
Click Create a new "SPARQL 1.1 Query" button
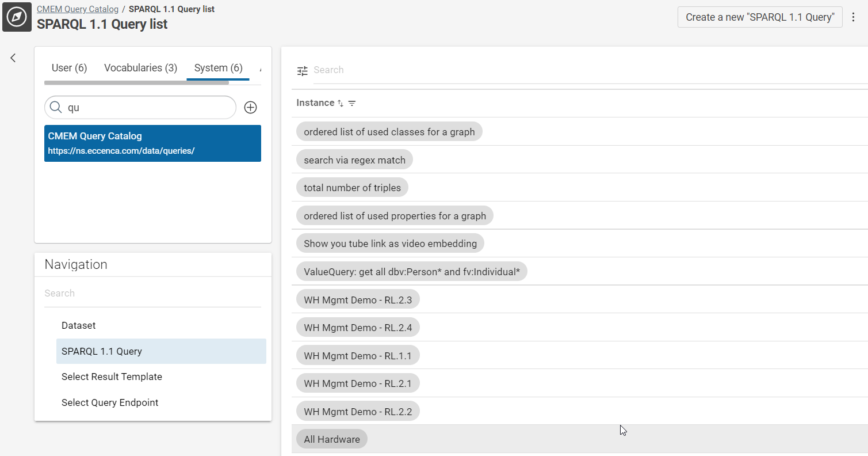[759, 17]
